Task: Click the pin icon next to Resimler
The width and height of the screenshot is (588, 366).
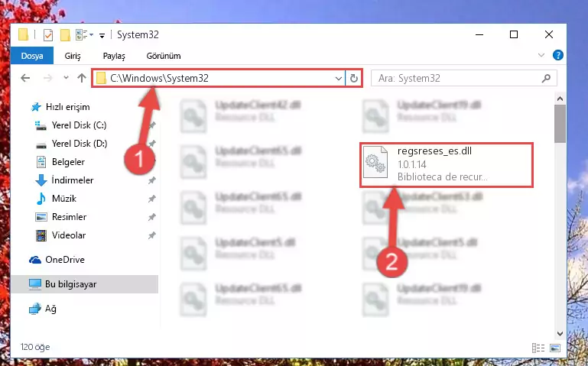Action: click(151, 217)
